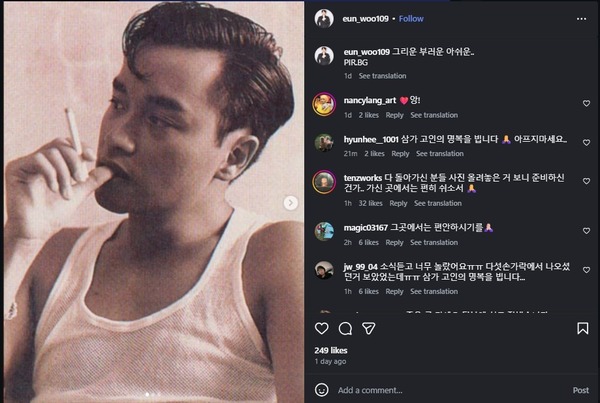The width and height of the screenshot is (600, 403).
Task: Open eun_woo109's profile picture in header
Action: coord(322,18)
